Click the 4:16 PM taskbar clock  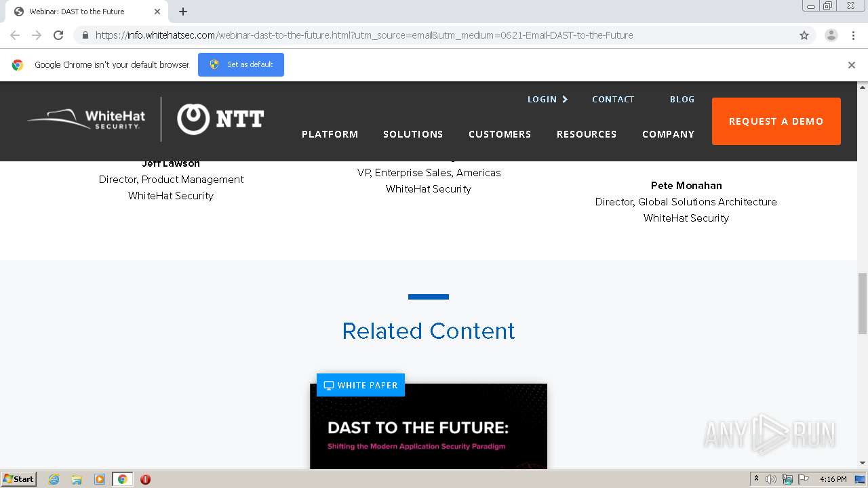click(x=833, y=479)
